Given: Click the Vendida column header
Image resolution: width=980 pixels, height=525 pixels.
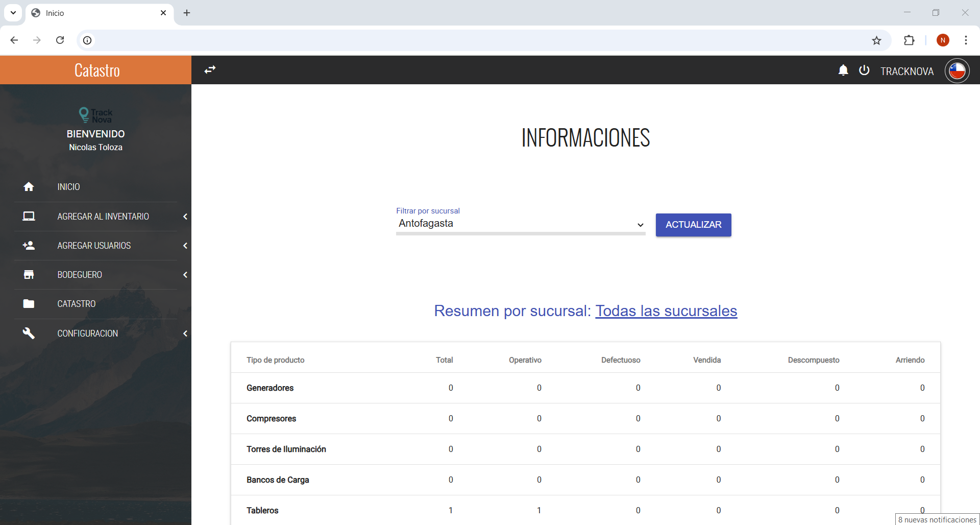Looking at the screenshot, I should click(707, 360).
